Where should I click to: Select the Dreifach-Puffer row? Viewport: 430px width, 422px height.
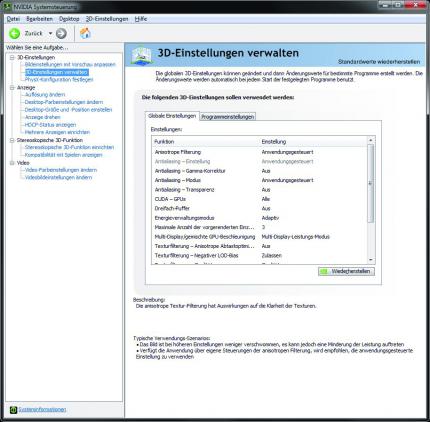click(259, 208)
